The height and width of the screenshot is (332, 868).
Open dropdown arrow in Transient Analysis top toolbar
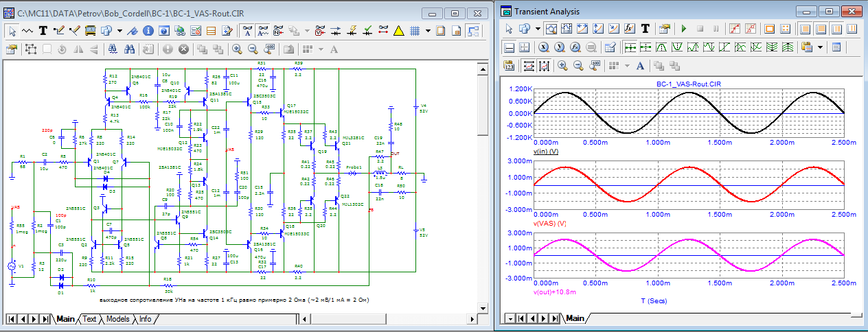click(538, 29)
